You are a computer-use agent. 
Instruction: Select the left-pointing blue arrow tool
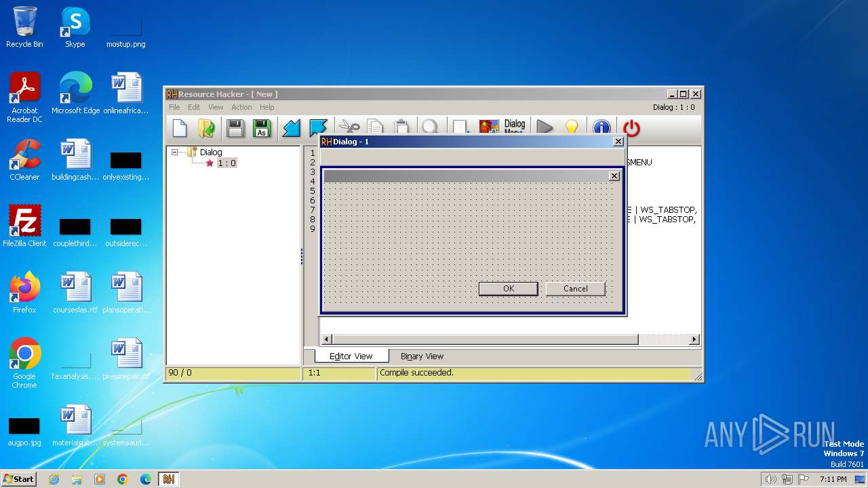click(291, 127)
